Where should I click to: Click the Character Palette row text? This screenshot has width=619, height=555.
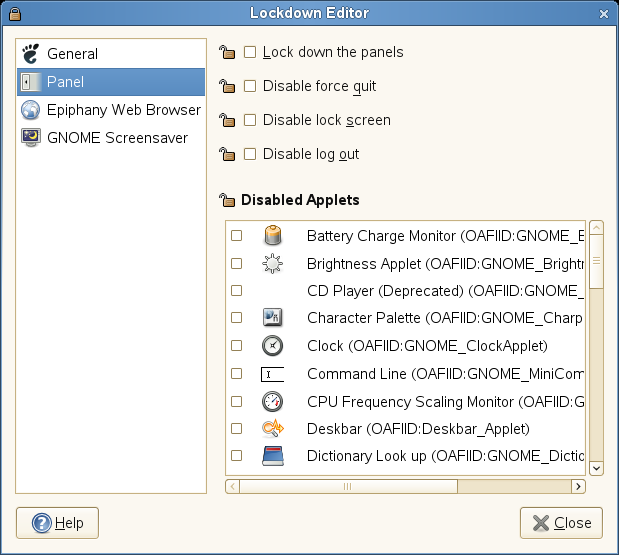pyautogui.click(x=445, y=318)
